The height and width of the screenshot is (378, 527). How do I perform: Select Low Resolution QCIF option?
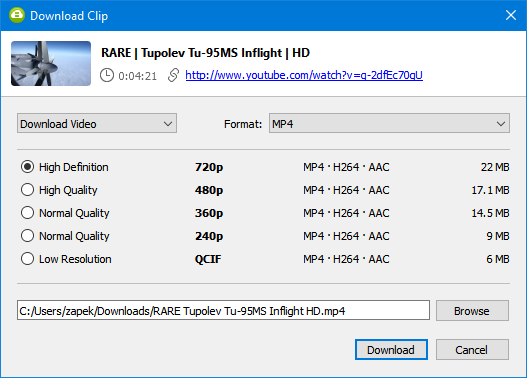click(x=27, y=259)
